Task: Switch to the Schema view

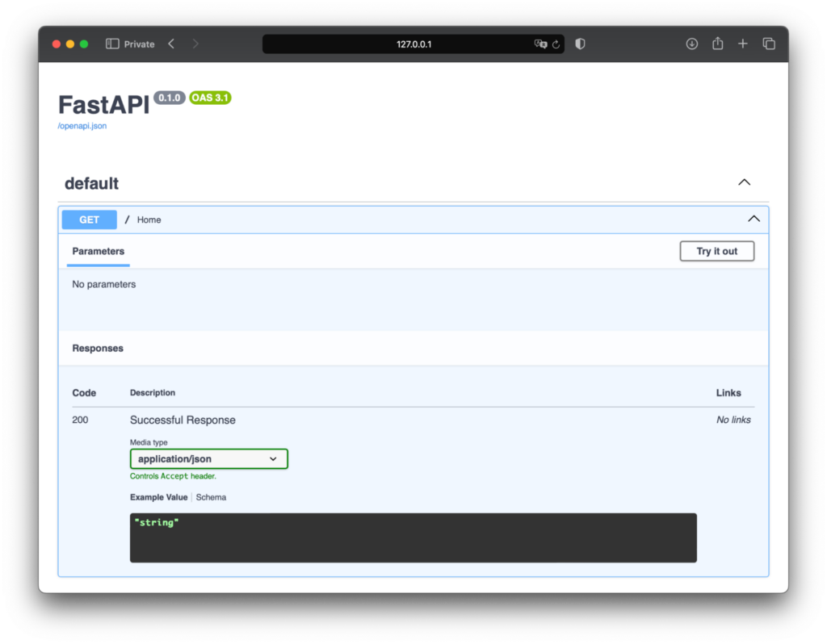Action: pos(211,497)
